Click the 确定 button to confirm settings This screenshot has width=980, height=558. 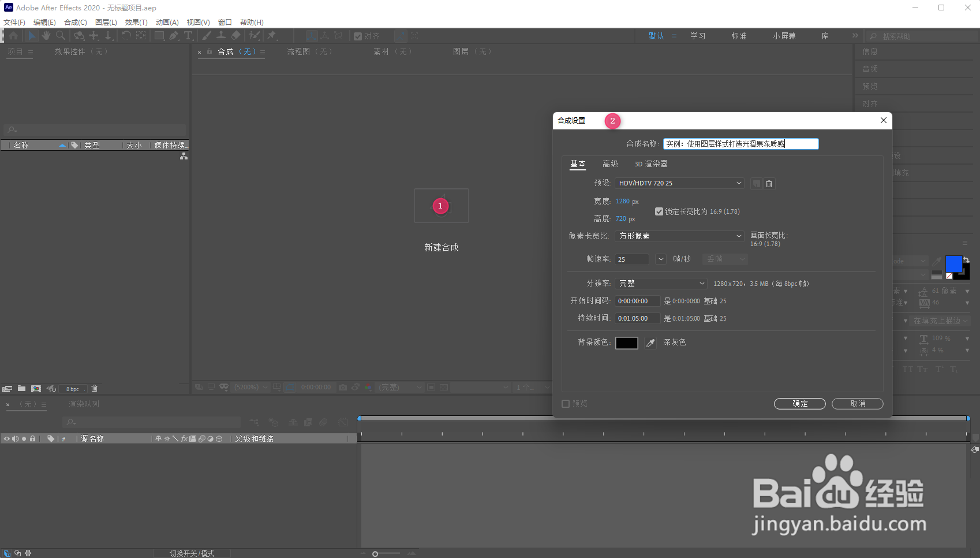click(x=800, y=403)
